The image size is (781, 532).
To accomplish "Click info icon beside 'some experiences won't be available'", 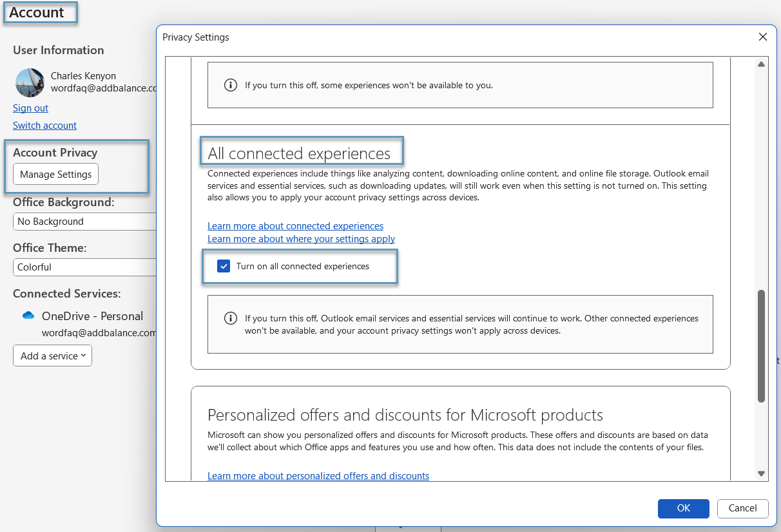I will coord(230,85).
